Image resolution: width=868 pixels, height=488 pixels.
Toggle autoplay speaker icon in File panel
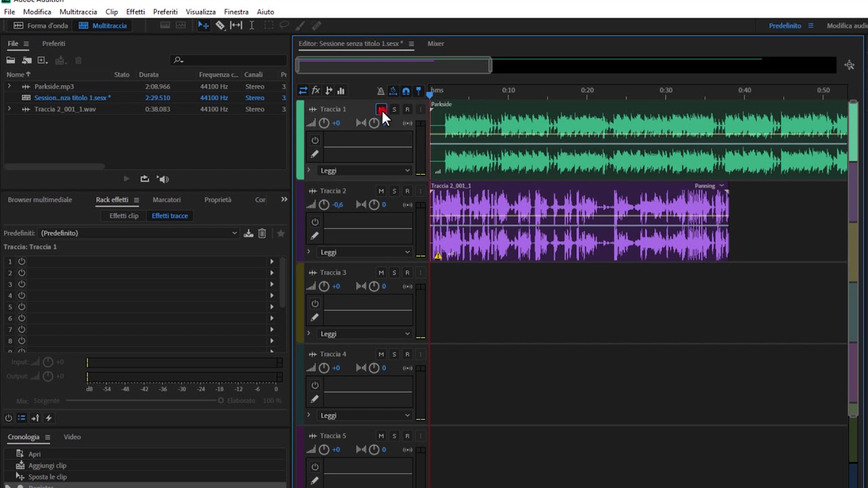pos(163,179)
